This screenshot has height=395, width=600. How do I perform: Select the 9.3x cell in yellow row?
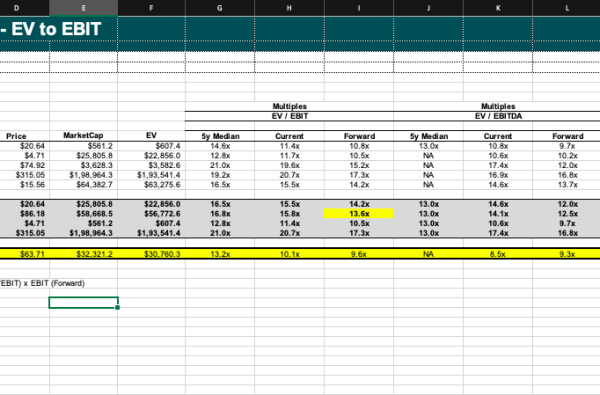point(567,254)
